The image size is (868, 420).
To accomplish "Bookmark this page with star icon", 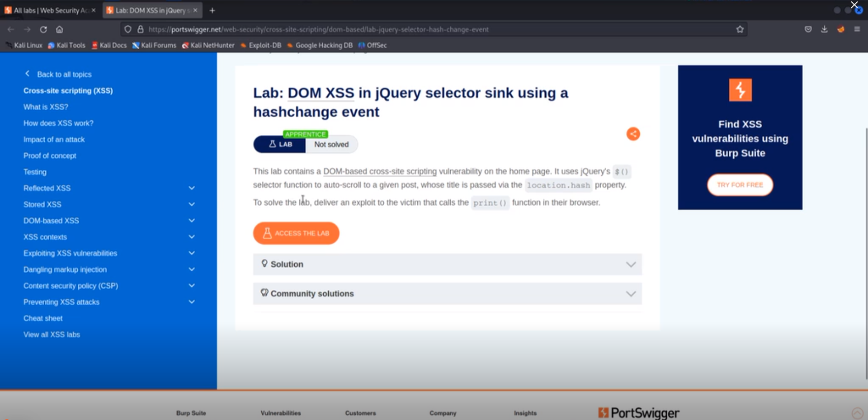I will tap(740, 29).
